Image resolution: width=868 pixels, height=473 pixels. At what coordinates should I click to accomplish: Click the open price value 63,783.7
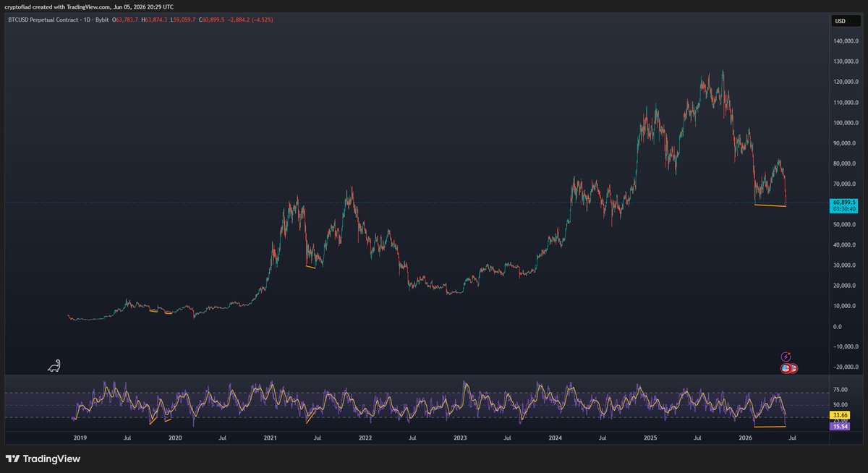(128, 20)
